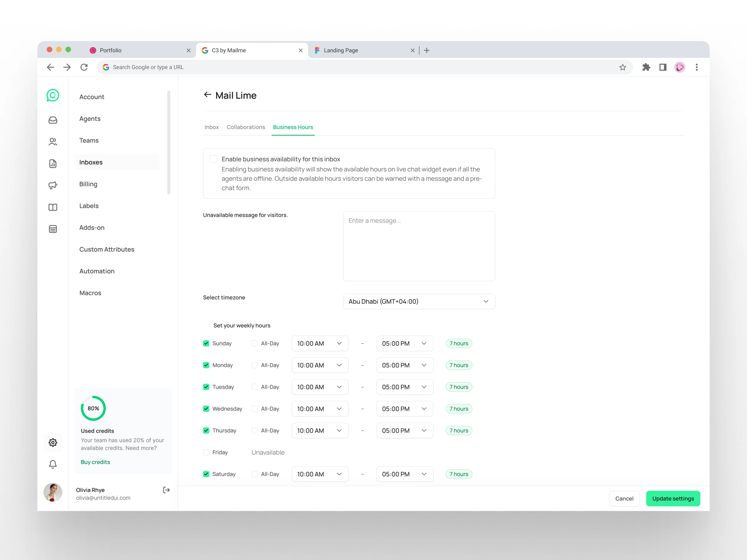Image resolution: width=747 pixels, height=560 pixels.
Task: Open the Inbox tab for Mail Lime
Action: [x=211, y=127]
